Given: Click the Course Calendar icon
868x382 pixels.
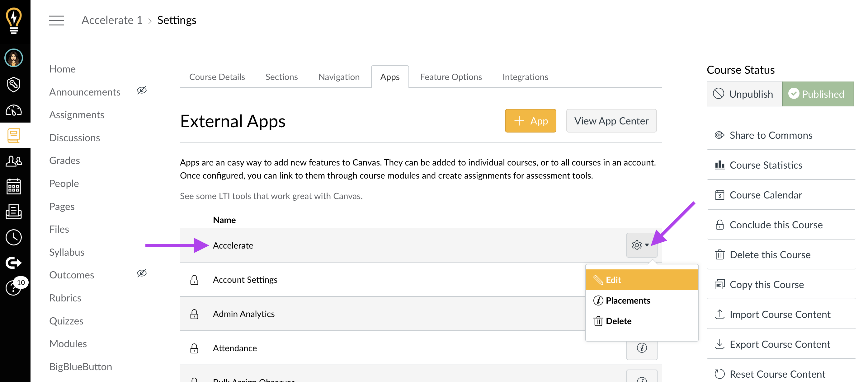Looking at the screenshot, I should pyautogui.click(x=719, y=195).
